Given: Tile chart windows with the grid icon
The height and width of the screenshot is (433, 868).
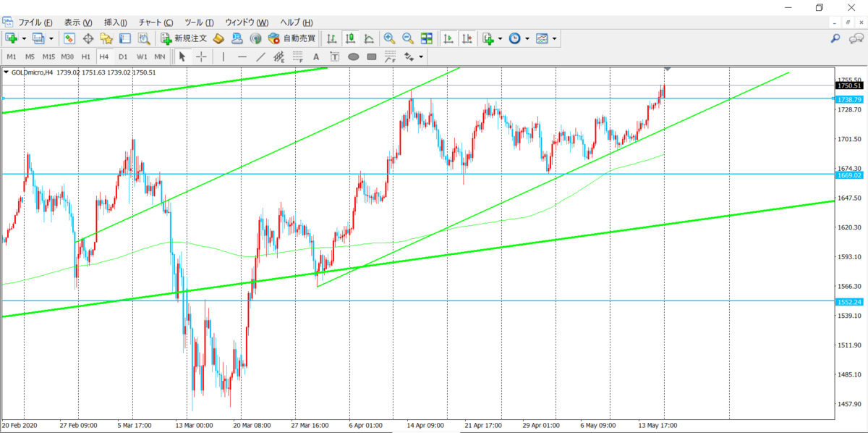Looking at the screenshot, I should (427, 38).
